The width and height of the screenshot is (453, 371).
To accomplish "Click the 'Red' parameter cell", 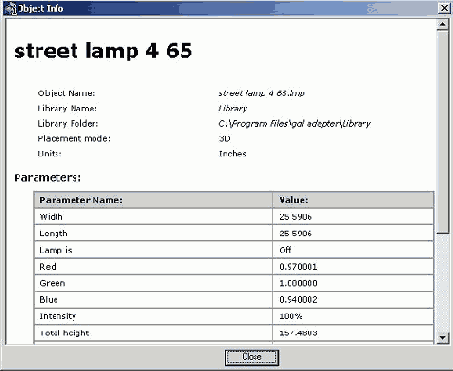I will pyautogui.click(x=153, y=267).
